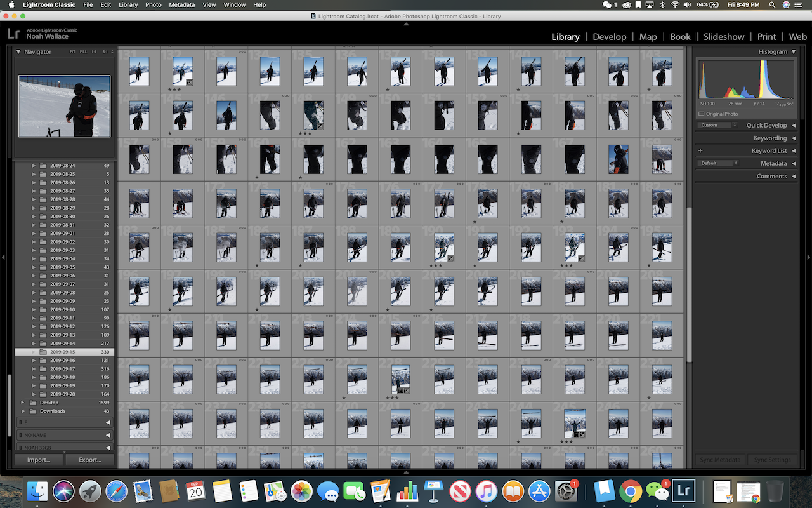Select photo thumbnail number 168

point(619,159)
